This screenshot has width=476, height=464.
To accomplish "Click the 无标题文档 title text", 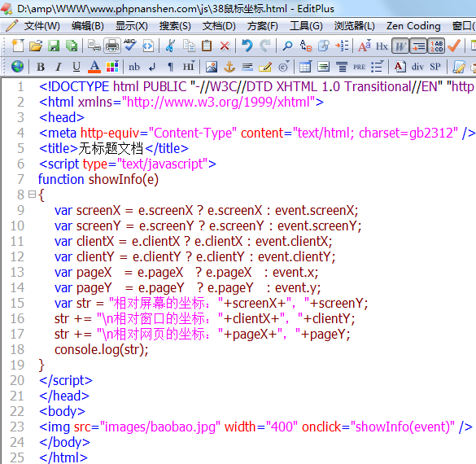I will tap(111, 148).
